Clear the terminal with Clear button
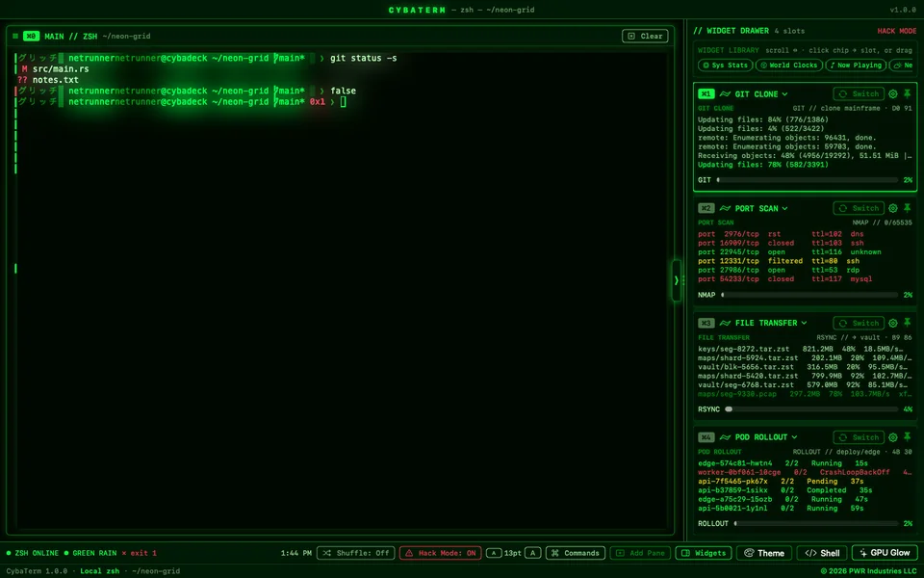 pyautogui.click(x=645, y=36)
